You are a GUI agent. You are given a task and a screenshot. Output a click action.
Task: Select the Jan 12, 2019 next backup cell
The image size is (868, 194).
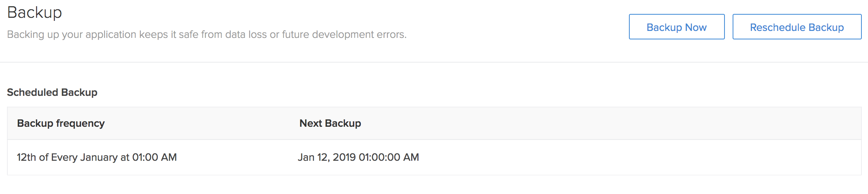358,157
